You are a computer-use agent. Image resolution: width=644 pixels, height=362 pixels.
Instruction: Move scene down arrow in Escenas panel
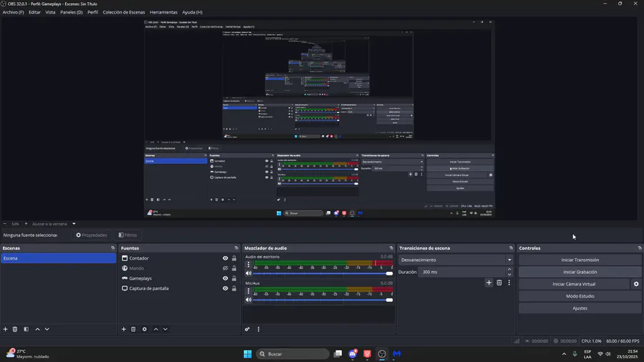point(47,329)
